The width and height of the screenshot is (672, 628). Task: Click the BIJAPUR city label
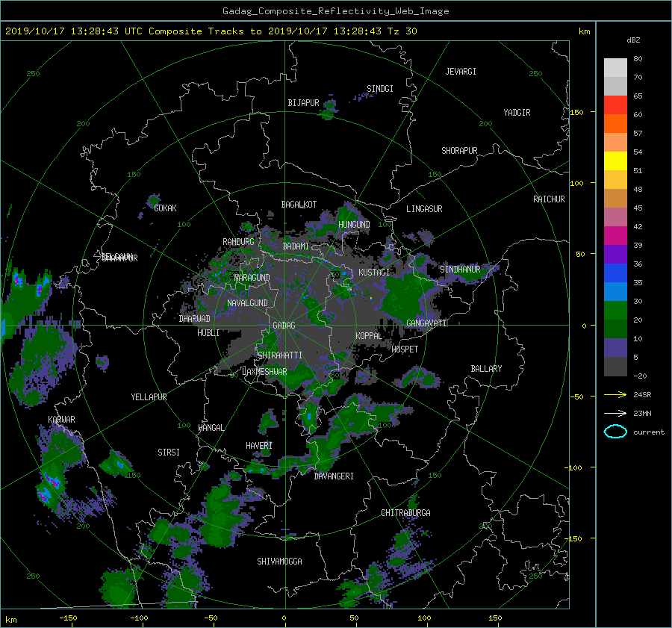[303, 103]
